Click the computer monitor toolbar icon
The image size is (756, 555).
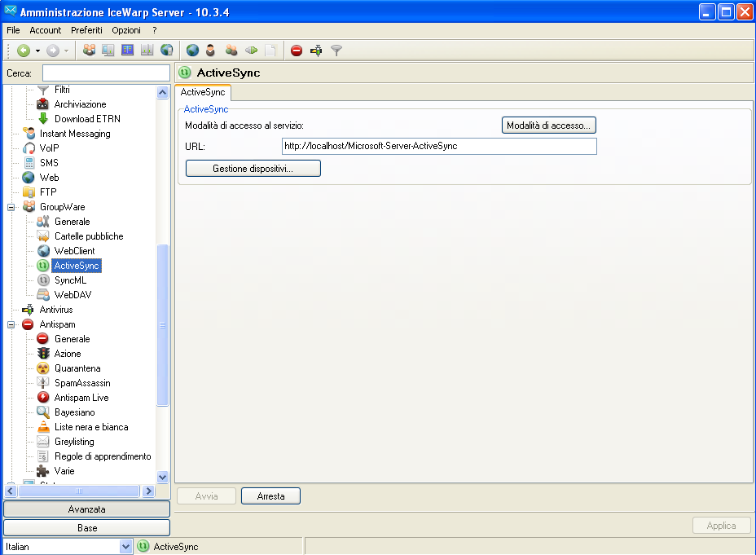coord(108,51)
